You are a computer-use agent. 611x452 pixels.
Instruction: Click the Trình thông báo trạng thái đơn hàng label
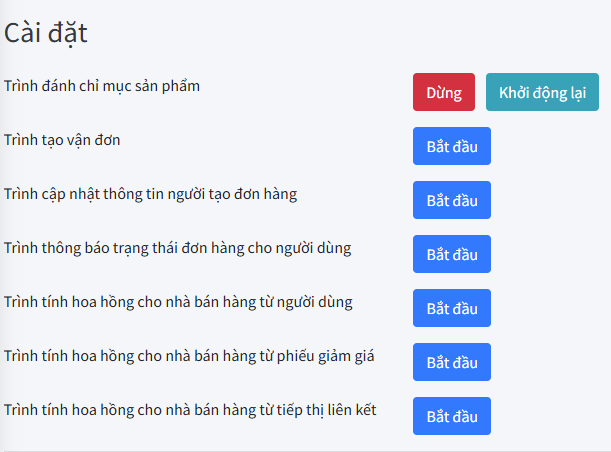(x=177, y=248)
